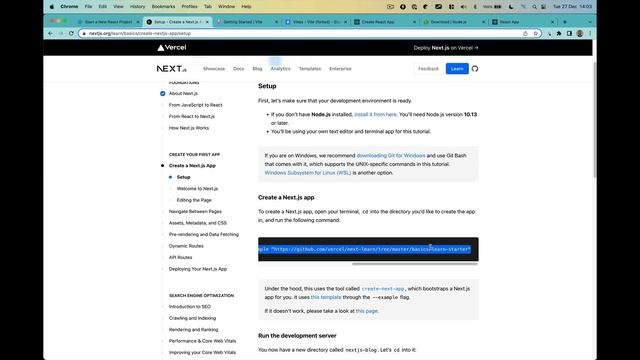Reload the page with the refresh icon

(x=71, y=33)
